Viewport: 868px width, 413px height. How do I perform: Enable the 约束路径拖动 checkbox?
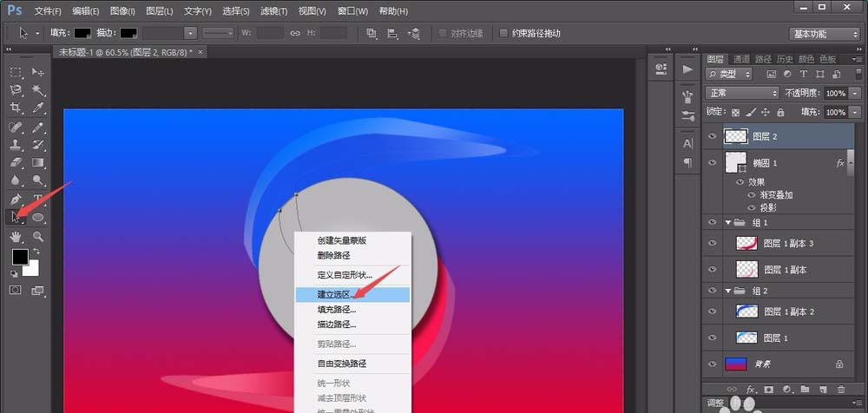(x=504, y=33)
